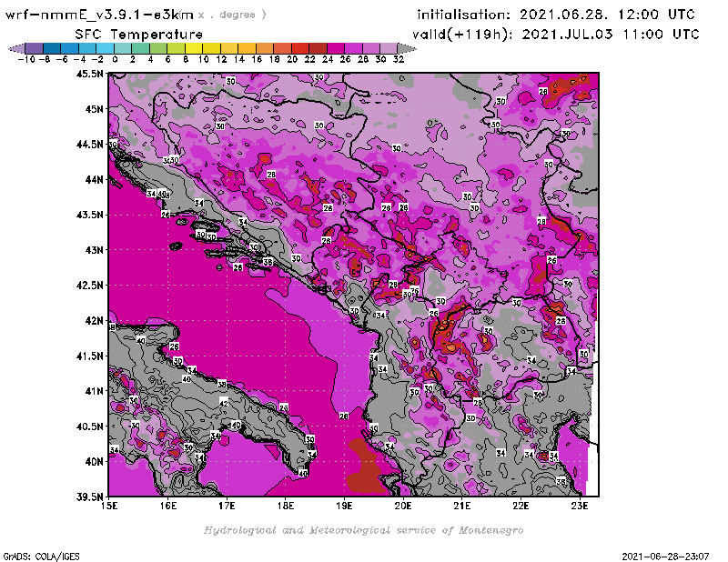The image size is (728, 562).
Task: Click the legend value 0
Action: tap(115, 59)
